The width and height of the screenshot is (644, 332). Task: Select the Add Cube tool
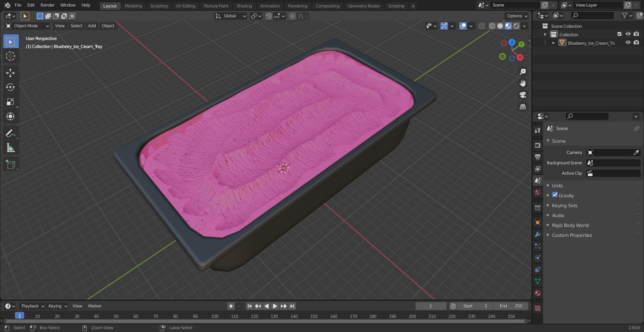[x=10, y=165]
